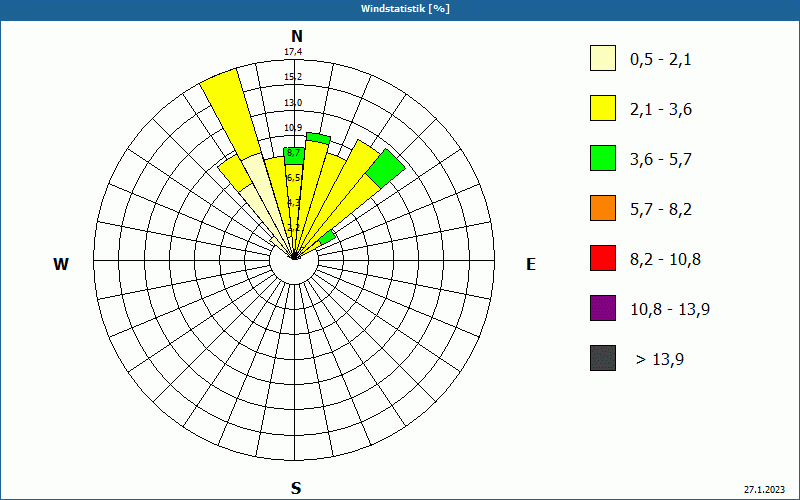Click the large green northeast bar segment
The image size is (800, 500).
pos(385,168)
